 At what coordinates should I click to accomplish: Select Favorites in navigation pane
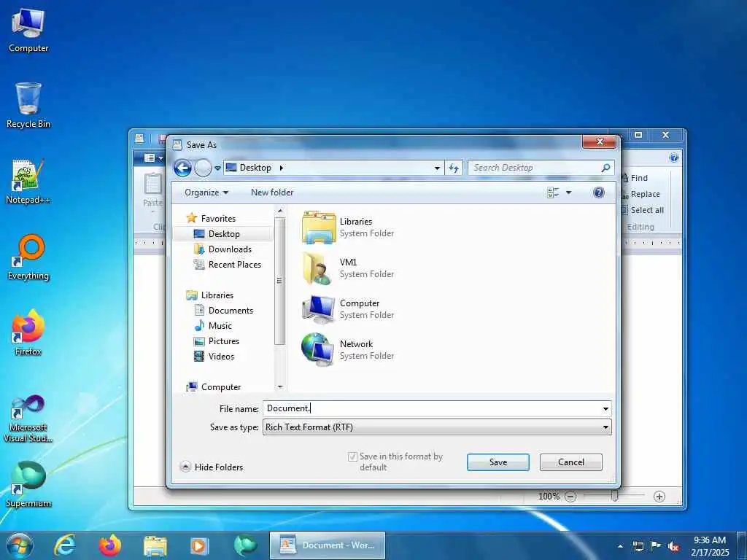click(218, 219)
